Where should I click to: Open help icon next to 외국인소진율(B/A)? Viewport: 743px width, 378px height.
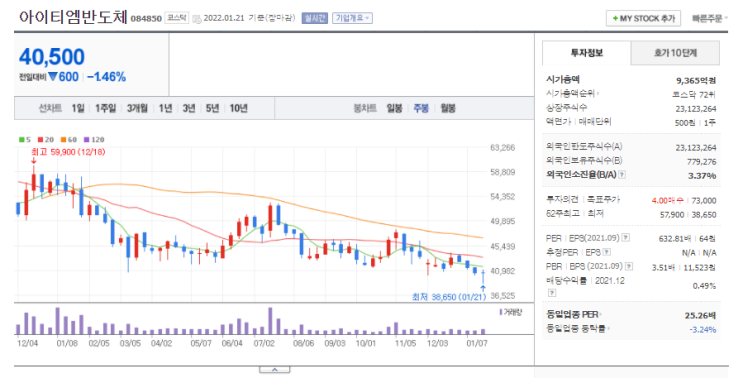coord(622,175)
